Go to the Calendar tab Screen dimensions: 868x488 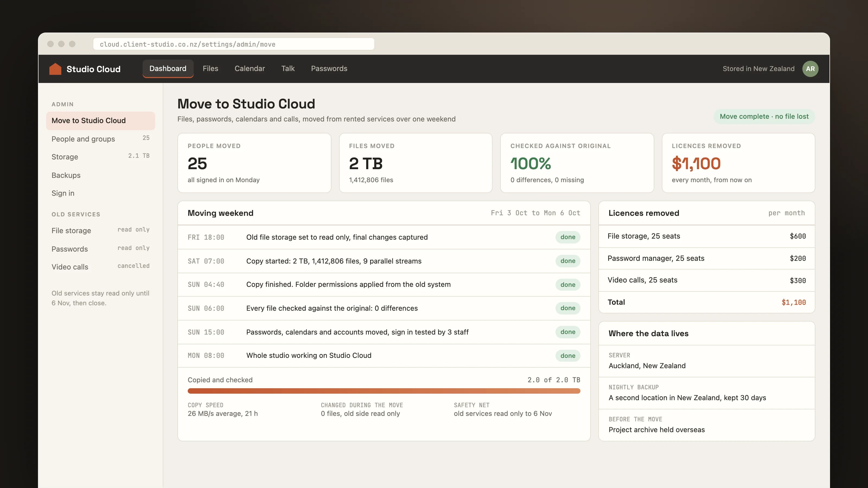[250, 68]
